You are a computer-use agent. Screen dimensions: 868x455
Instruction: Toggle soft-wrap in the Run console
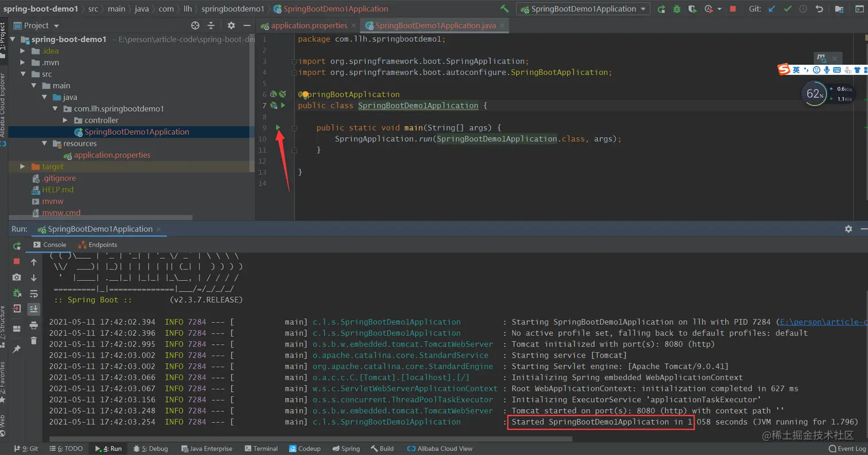[x=34, y=294]
